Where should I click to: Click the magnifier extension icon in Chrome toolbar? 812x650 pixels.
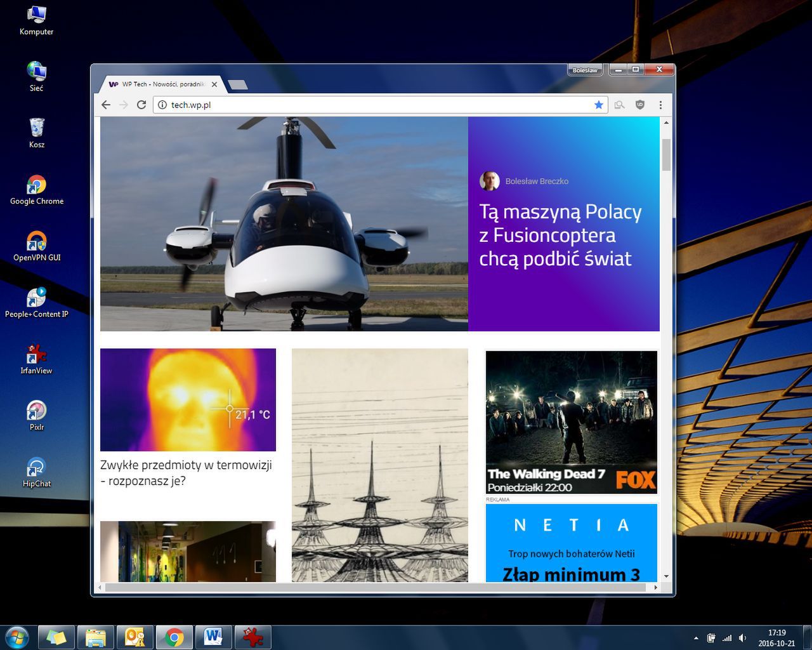[620, 105]
